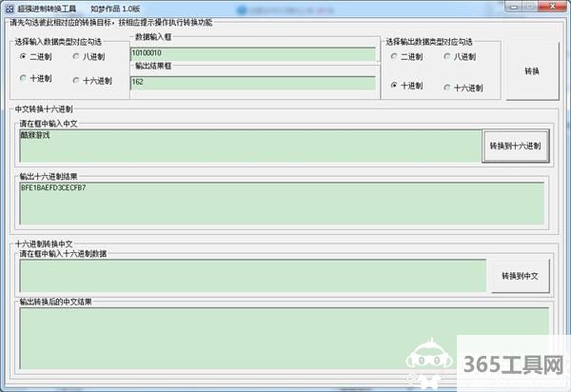571x392 pixels.
Task: Click the app icon in title bar
Action: tap(9, 8)
